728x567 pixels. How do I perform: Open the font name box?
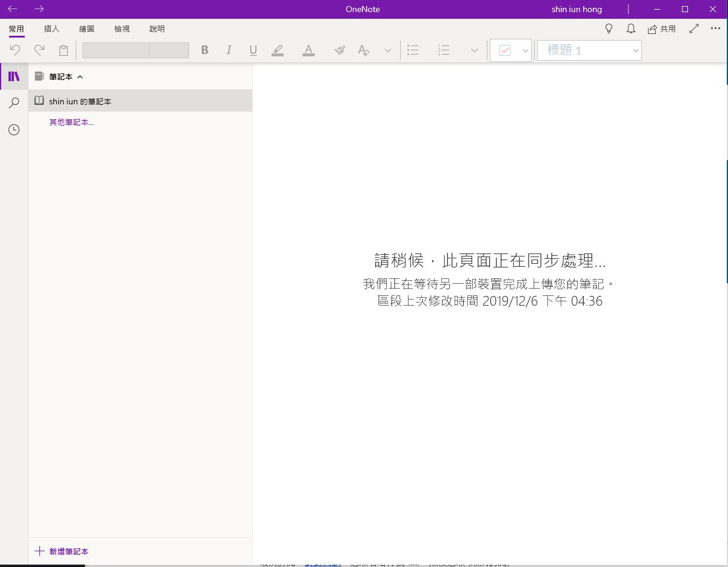click(x=116, y=50)
